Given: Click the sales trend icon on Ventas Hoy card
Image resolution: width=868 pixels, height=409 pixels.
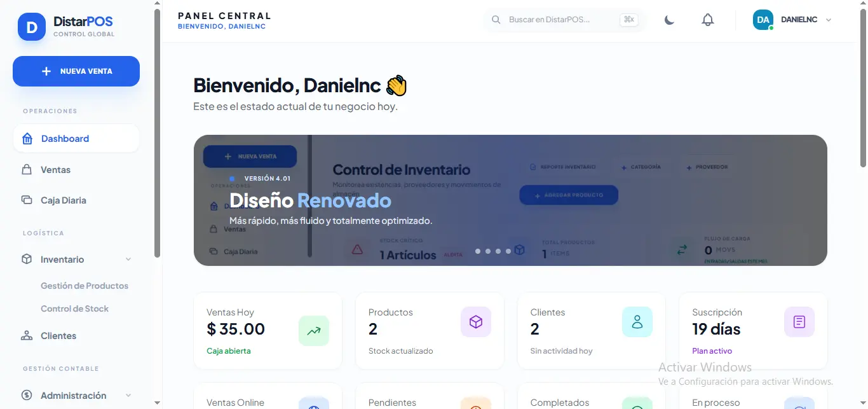Looking at the screenshot, I should pyautogui.click(x=313, y=330).
